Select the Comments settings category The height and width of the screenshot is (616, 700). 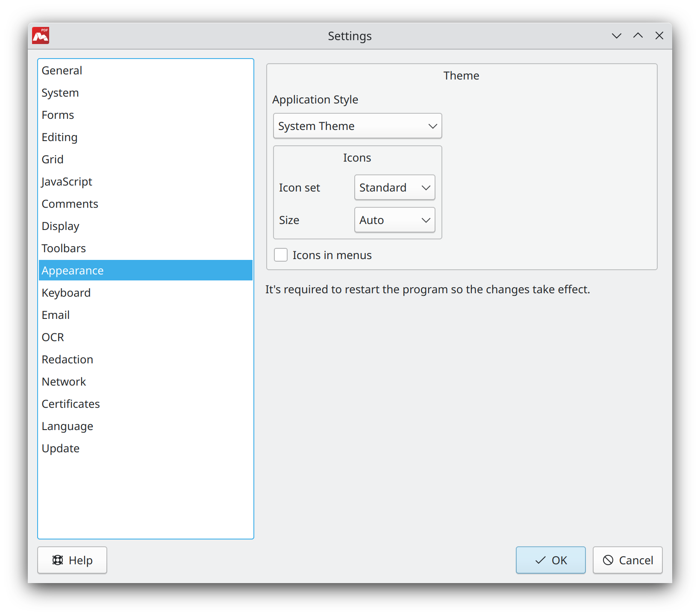point(146,203)
